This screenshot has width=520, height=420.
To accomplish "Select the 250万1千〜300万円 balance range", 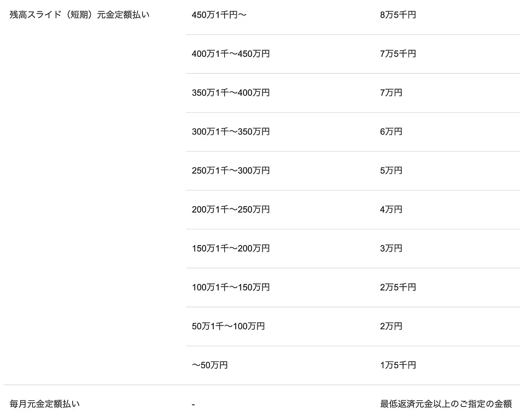I will tap(231, 170).
